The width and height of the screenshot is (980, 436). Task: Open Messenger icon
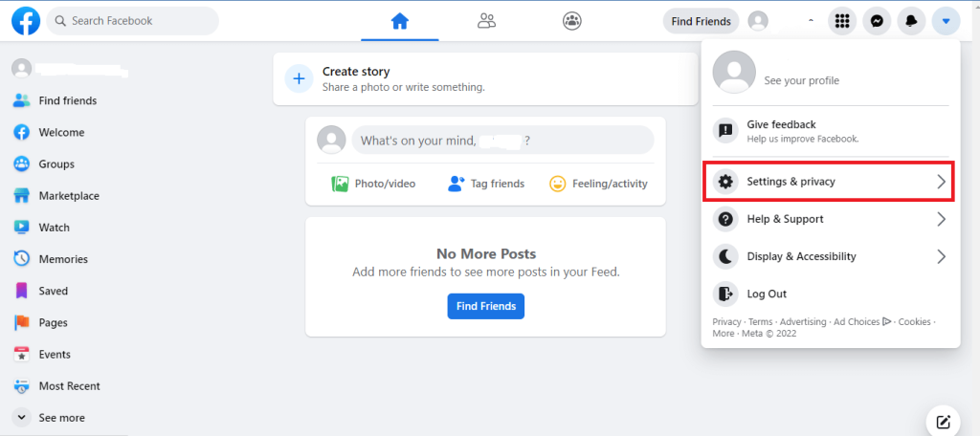click(877, 21)
